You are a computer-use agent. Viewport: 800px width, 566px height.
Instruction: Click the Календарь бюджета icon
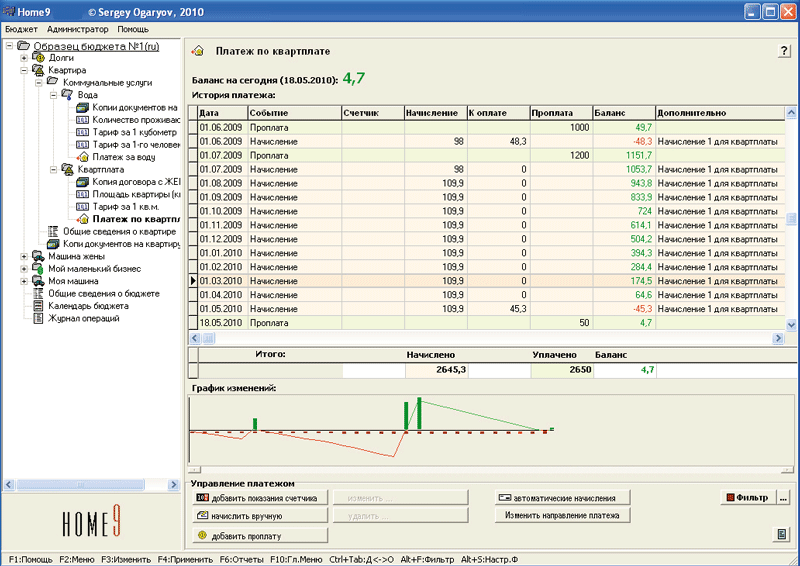pos(38,306)
